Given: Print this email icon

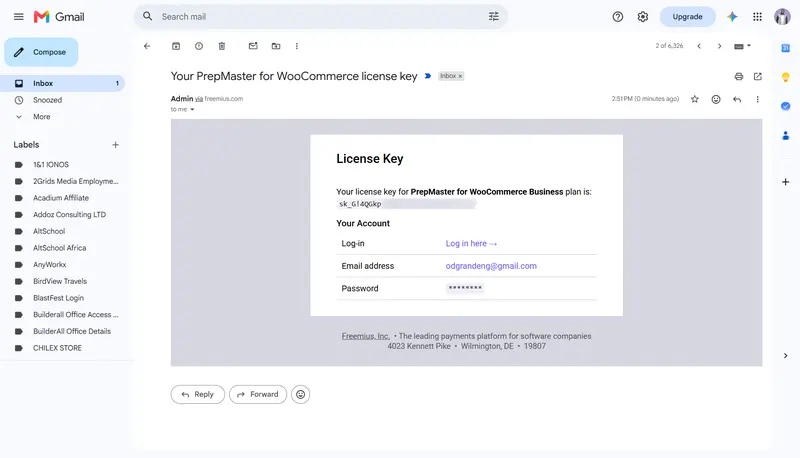Looking at the screenshot, I should point(738,77).
